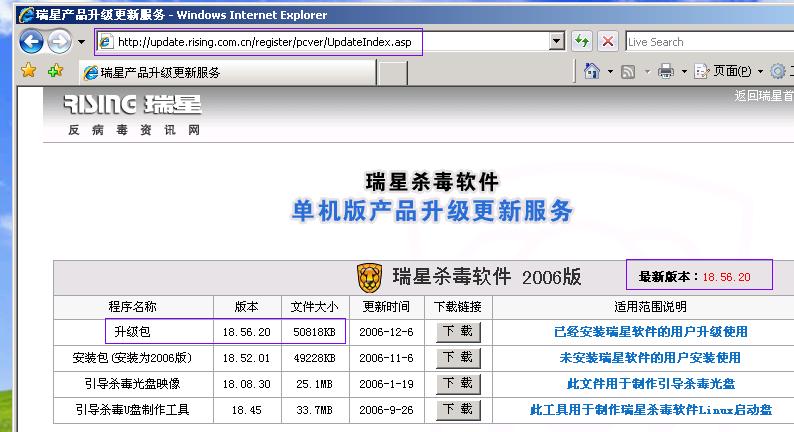Download the 引导杀毒光盘映像 file

pos(458,383)
